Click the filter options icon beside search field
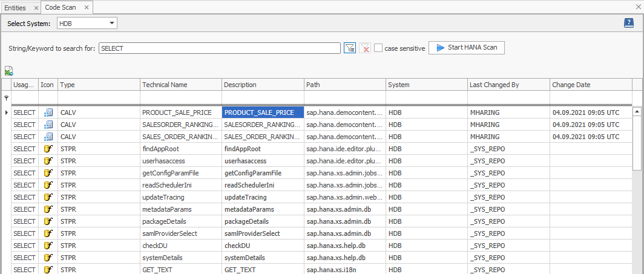644x274 pixels. [x=349, y=48]
